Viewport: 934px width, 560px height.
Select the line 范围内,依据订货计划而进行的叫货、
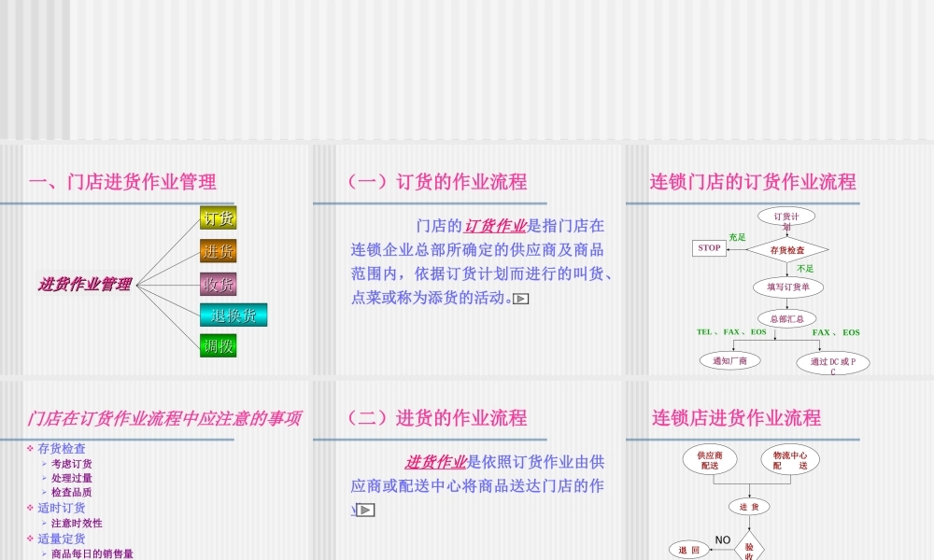[x=482, y=273]
